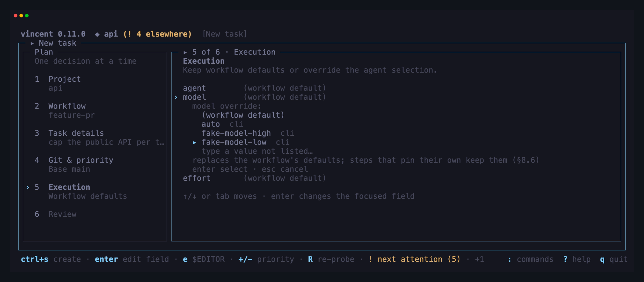
Task: Click the chevron next to step 5 Execution
Action: coord(28,187)
